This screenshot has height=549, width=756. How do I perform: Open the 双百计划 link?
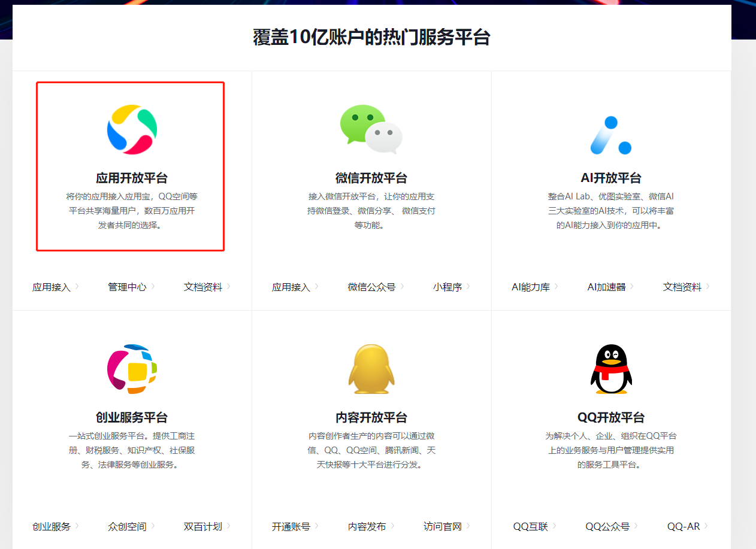pyautogui.click(x=203, y=526)
